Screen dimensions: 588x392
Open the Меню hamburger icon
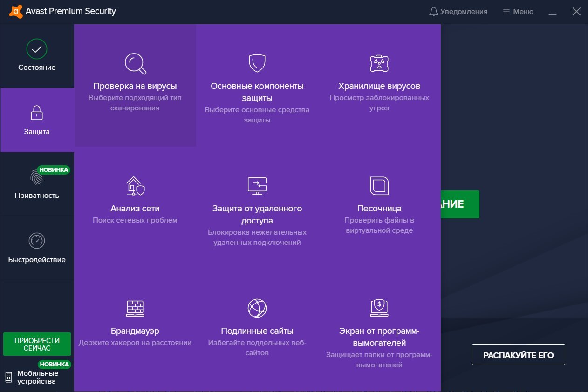[506, 12]
